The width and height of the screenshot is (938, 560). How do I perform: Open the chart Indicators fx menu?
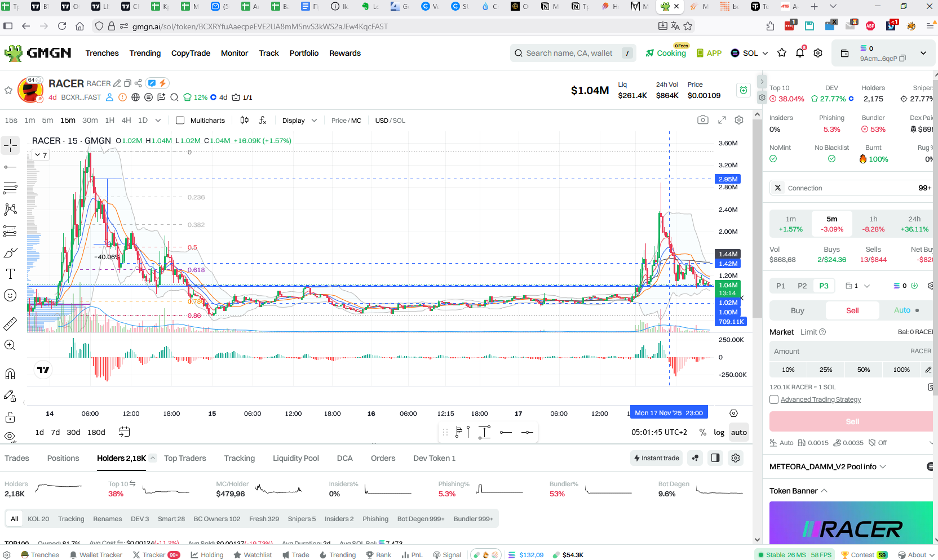pos(263,120)
